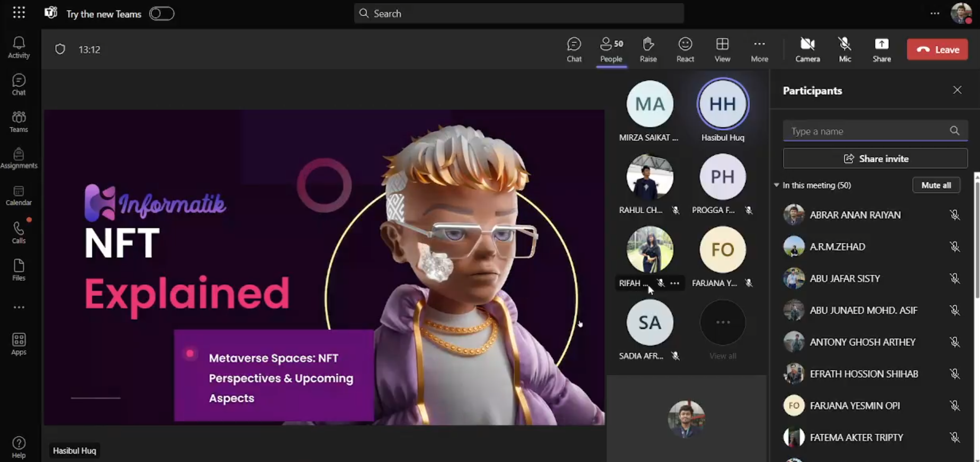Turn on the Camera
This screenshot has width=980, height=462.
pyautogui.click(x=807, y=50)
